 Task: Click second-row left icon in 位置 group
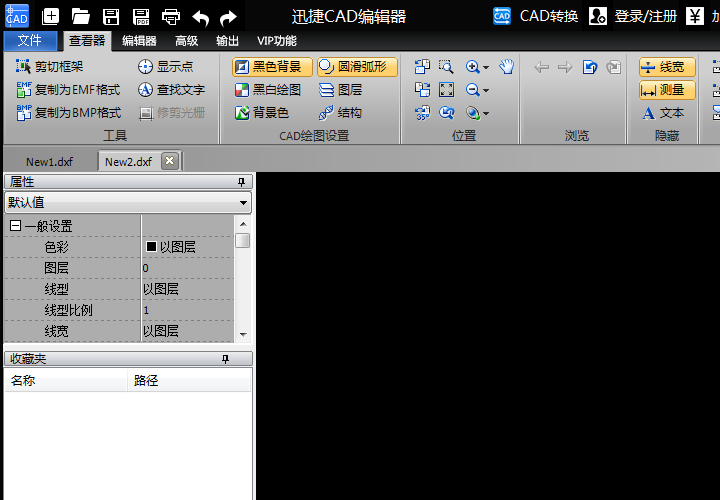[422, 90]
